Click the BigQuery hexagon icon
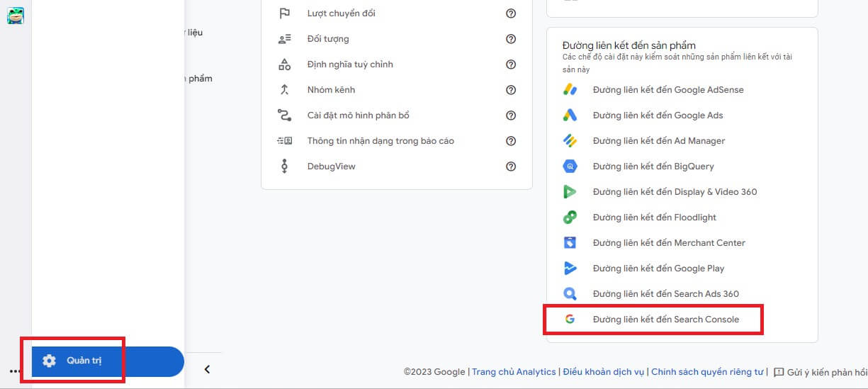 coord(570,167)
